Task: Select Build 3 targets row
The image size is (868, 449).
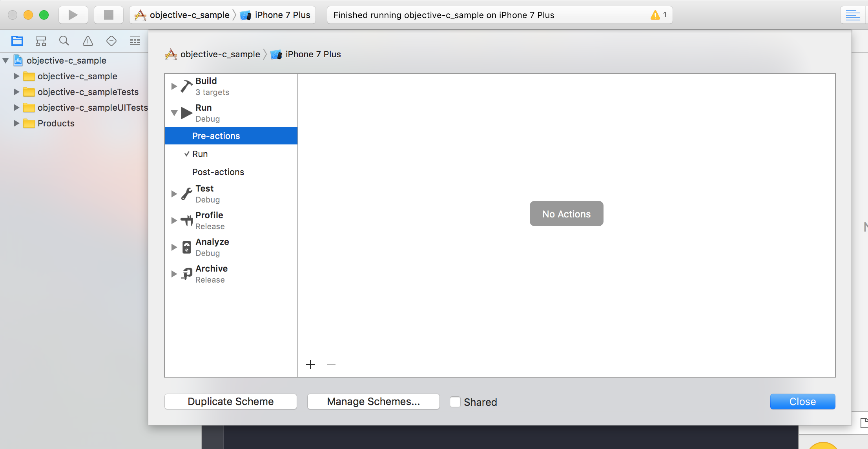Action: tap(231, 86)
